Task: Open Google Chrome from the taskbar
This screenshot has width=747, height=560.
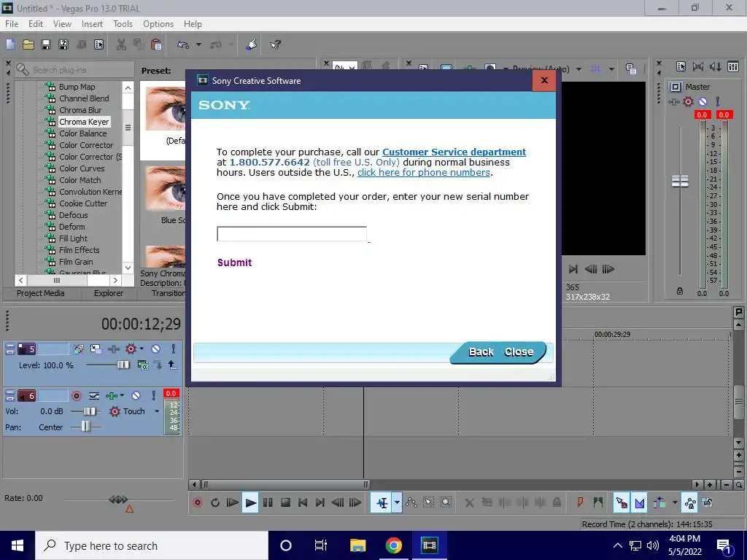Action: point(393,545)
